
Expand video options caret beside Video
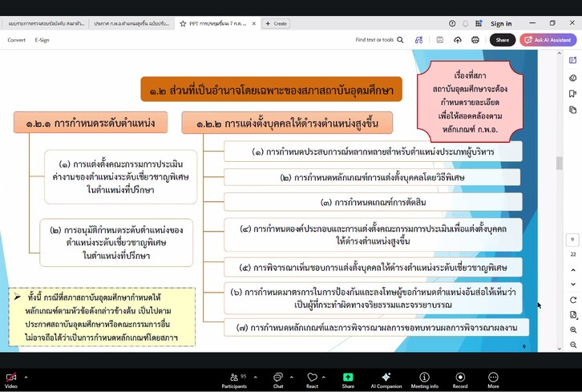tap(26, 377)
